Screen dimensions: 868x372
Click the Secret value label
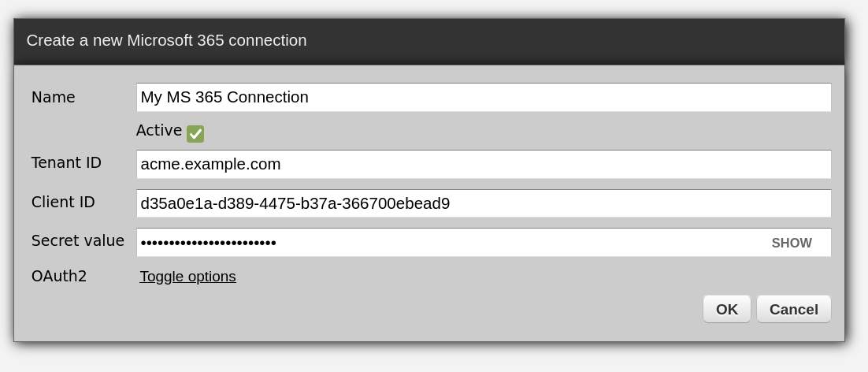(x=77, y=241)
